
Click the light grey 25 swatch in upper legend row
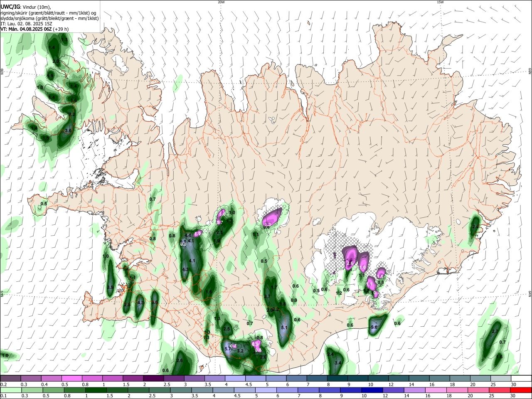click(x=501, y=378)
